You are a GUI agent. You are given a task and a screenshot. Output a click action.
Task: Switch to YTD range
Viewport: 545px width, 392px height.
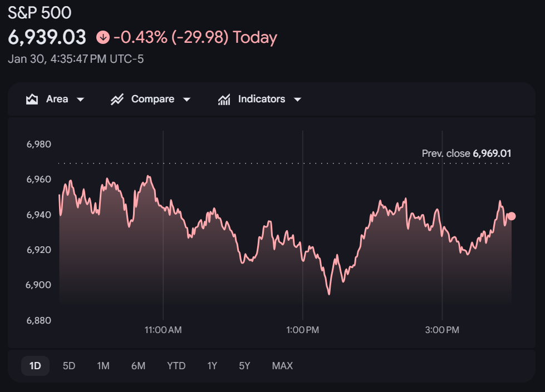[176, 366]
